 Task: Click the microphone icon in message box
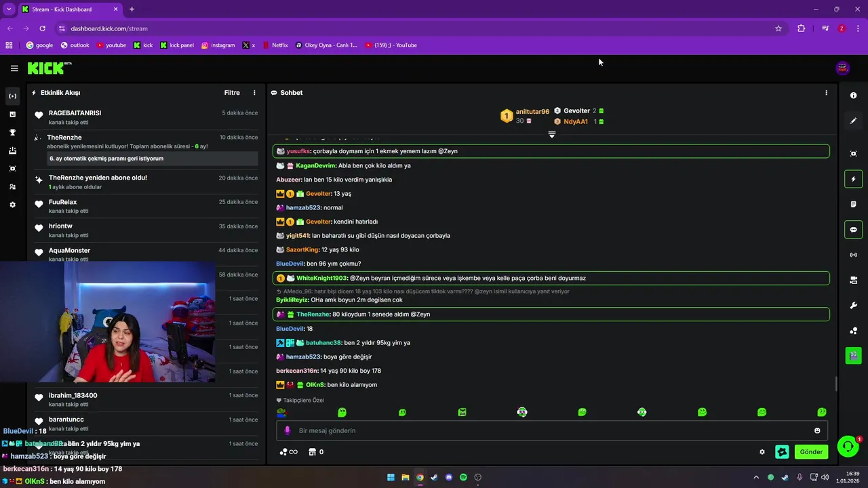[x=287, y=430]
